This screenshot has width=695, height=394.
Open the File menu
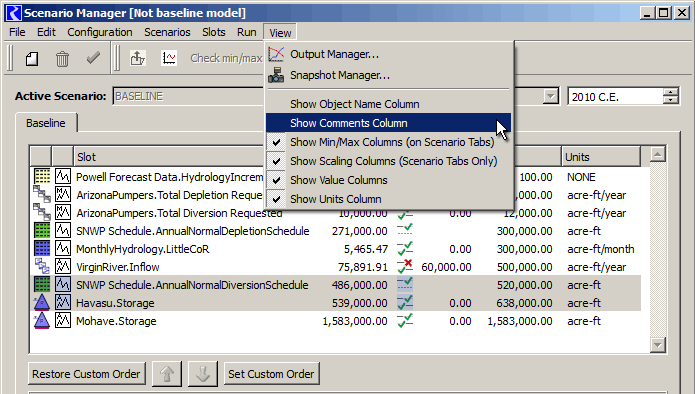coord(17,32)
